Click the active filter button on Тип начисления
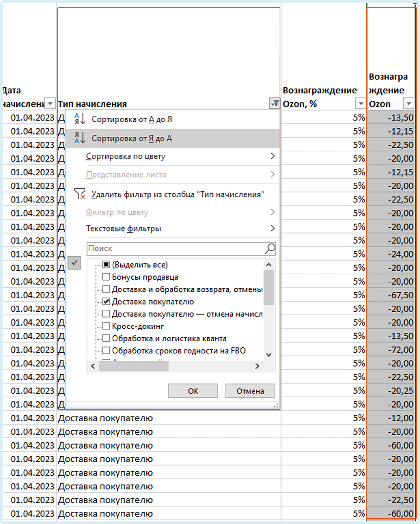Viewport: 420px width, 524px height. pyautogui.click(x=275, y=103)
